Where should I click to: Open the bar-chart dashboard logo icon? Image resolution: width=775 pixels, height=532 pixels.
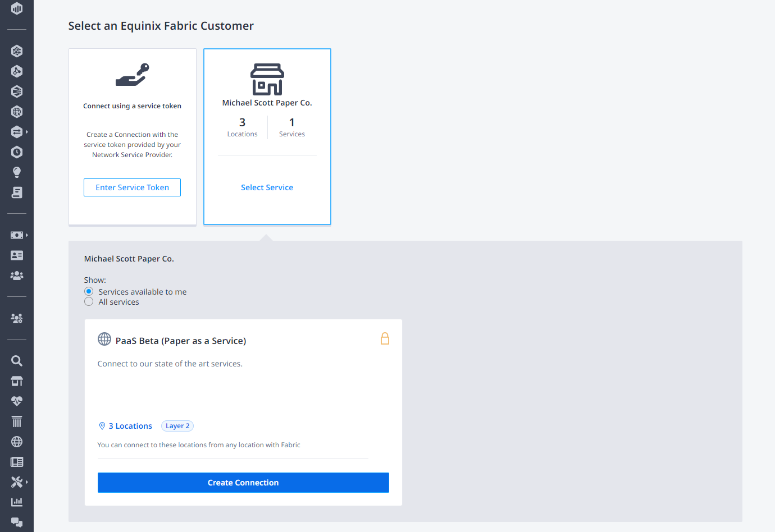coord(17,8)
